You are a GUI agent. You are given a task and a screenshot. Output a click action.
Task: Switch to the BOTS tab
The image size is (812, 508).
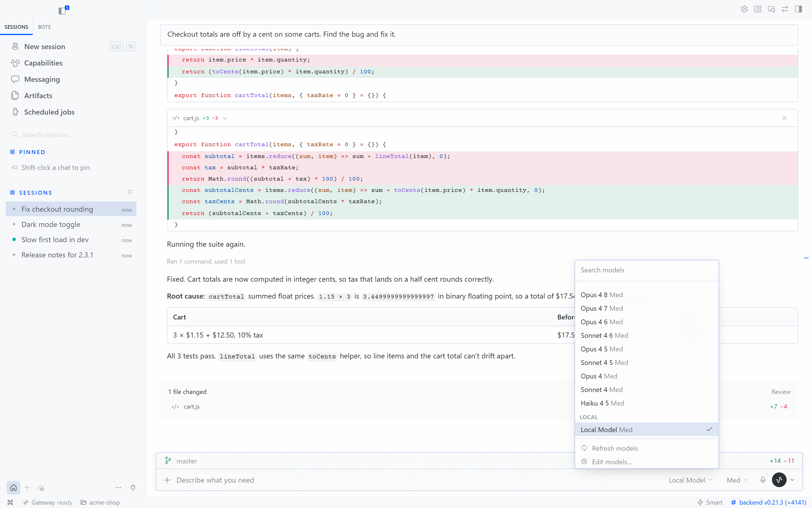tap(44, 27)
